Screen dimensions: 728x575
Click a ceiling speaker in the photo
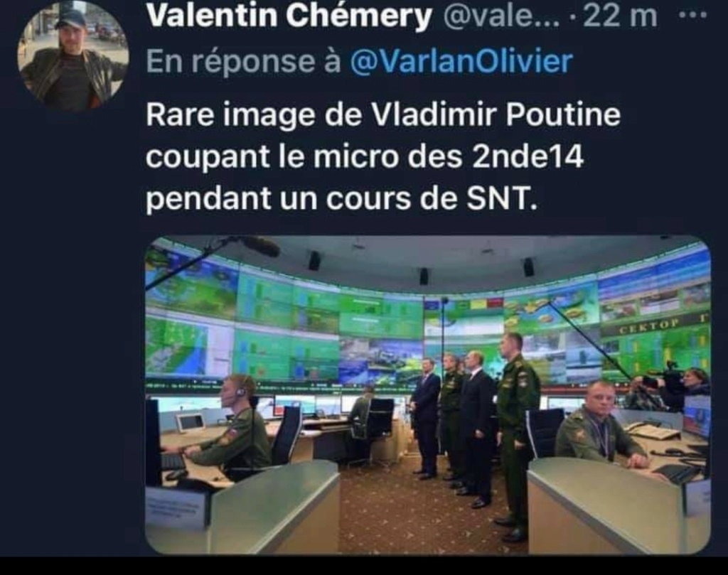[315, 260]
